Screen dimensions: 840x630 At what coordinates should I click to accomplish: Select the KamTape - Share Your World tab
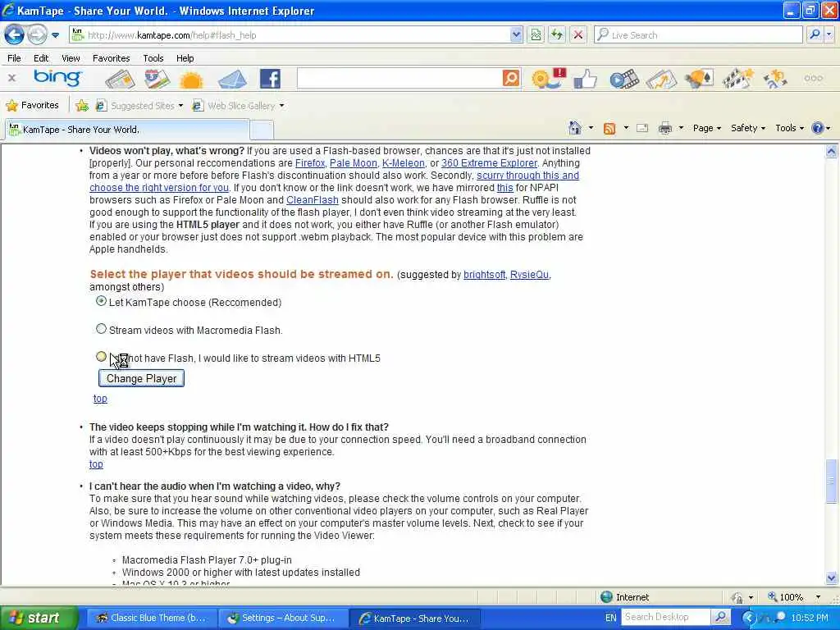127,130
